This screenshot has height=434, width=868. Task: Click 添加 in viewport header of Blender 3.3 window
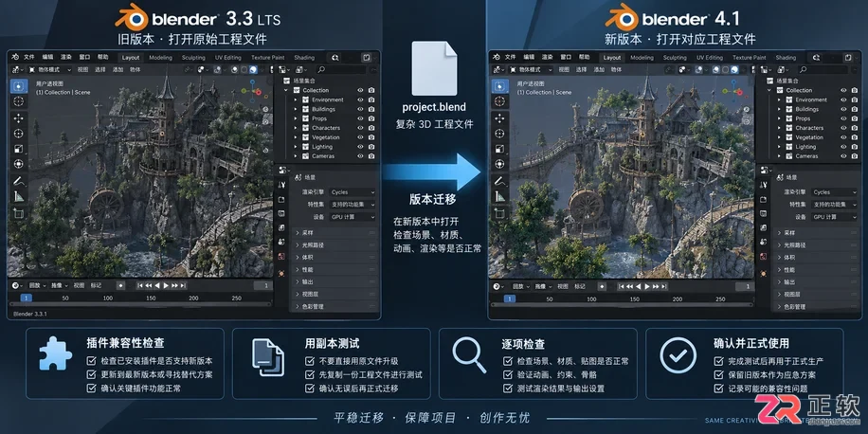pos(118,70)
